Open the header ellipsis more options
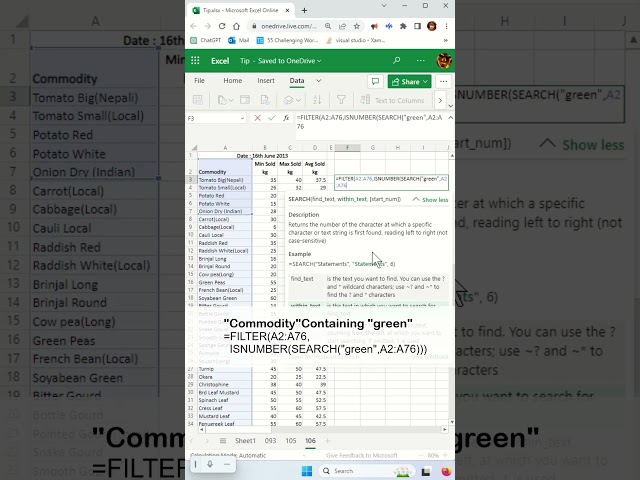The image size is (640, 480). [420, 60]
